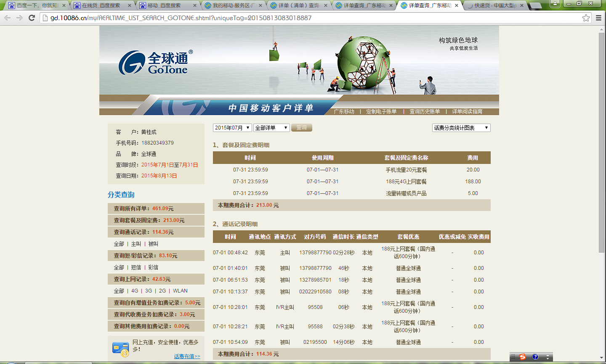Click the credit card recharge icon
The width and height of the screenshot is (606, 364).
120,349
